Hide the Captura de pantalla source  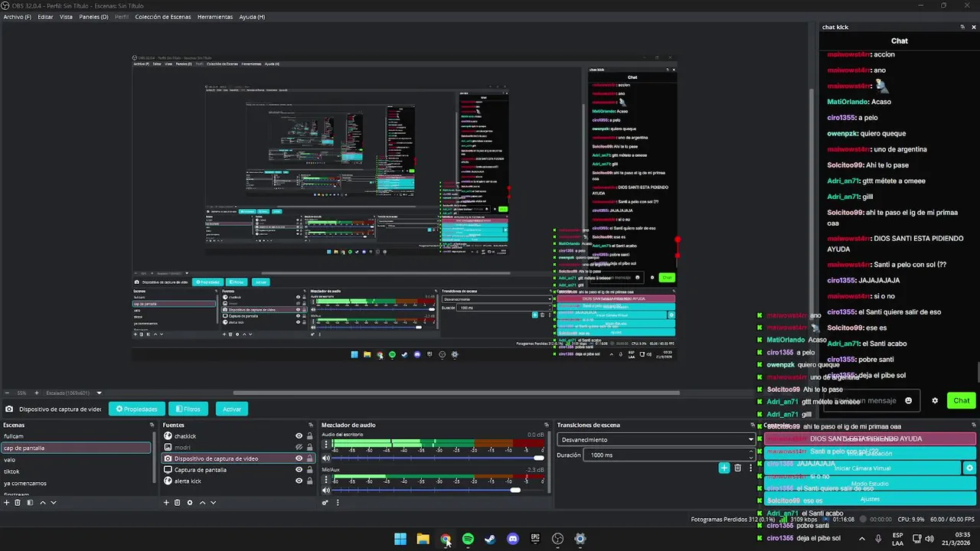(299, 469)
